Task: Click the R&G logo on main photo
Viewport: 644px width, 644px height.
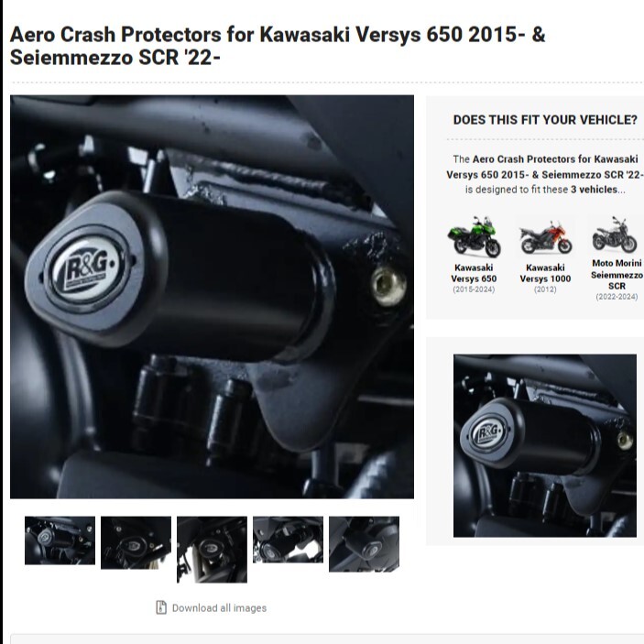Action: [x=87, y=268]
